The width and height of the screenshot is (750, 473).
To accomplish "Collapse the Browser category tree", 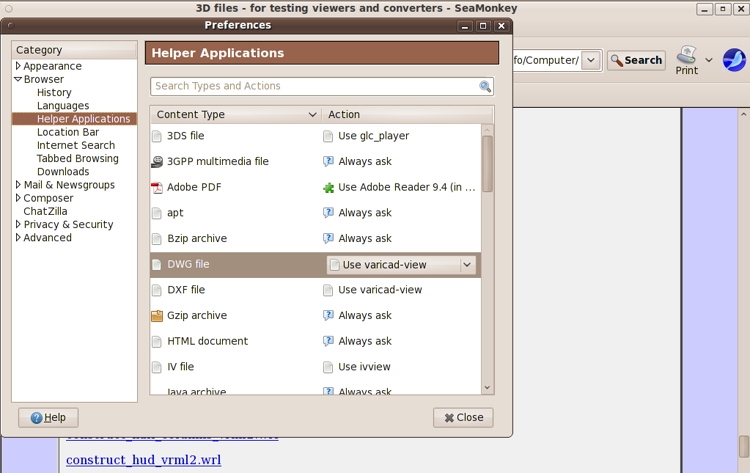I will (18, 79).
